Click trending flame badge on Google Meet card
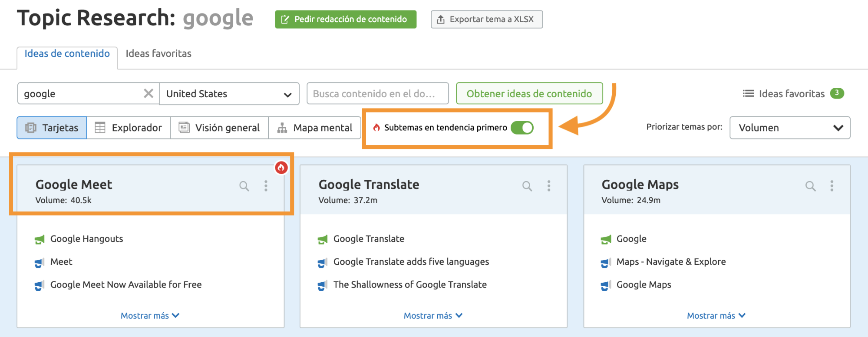The height and width of the screenshot is (337, 868). [281, 167]
